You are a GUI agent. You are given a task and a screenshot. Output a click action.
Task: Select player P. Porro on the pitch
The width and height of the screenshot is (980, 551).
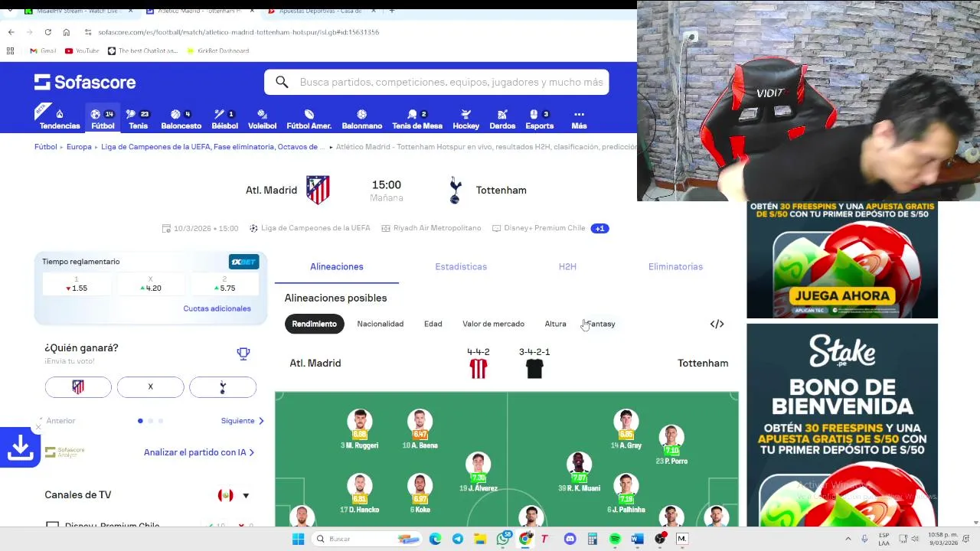tap(671, 445)
